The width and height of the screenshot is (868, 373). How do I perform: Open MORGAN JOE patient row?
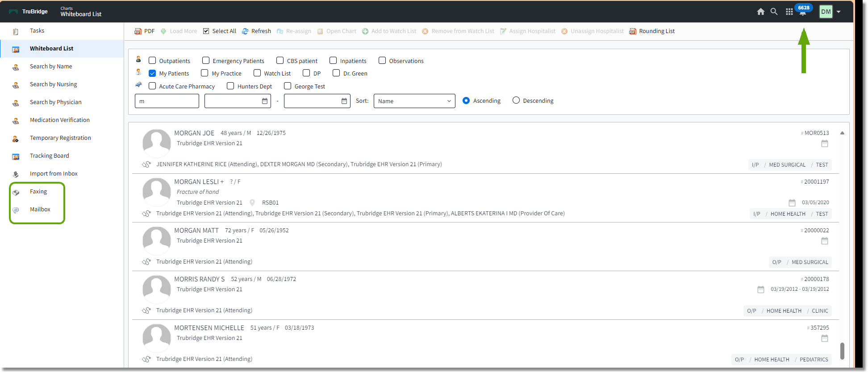[x=485, y=149]
